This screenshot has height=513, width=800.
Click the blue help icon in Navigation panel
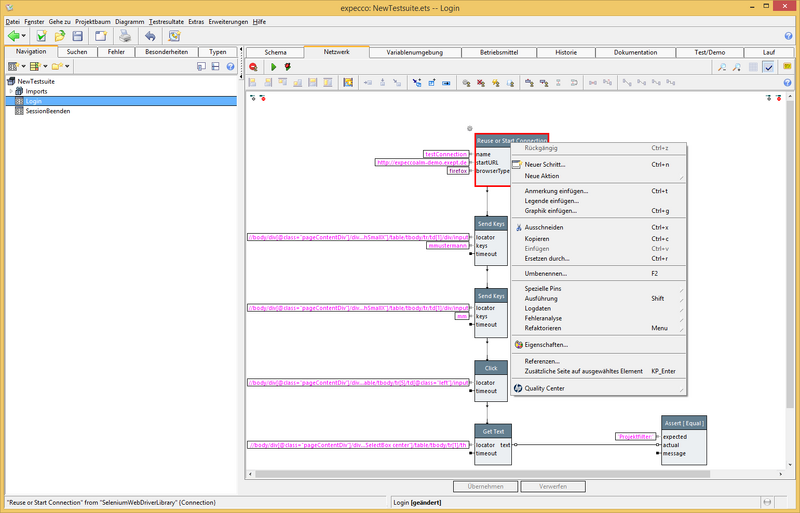click(231, 66)
